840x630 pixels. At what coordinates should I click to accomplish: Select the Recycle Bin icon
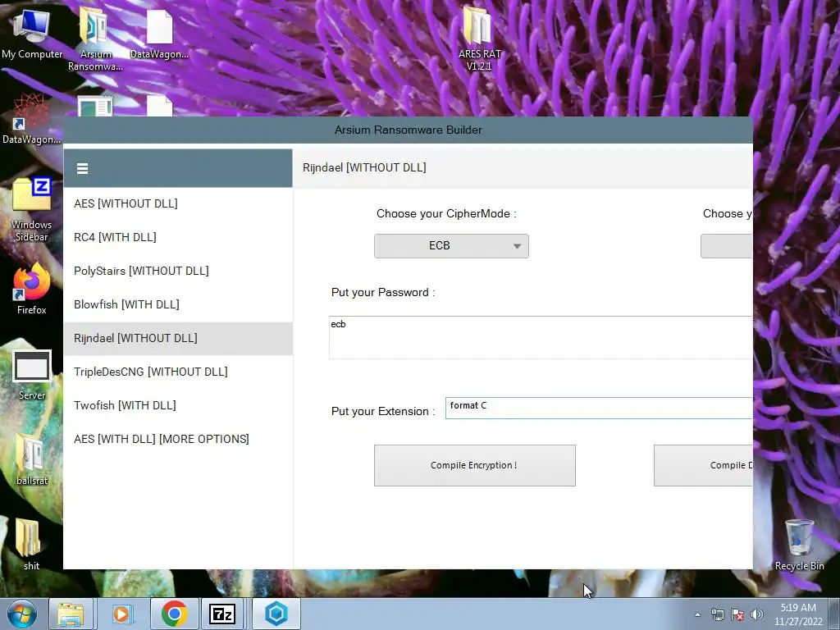(799, 545)
